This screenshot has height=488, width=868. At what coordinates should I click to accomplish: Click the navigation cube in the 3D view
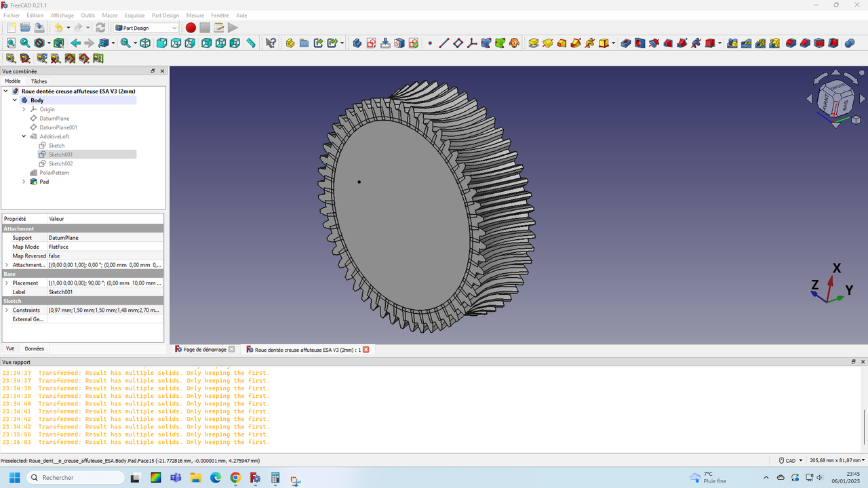click(836, 99)
